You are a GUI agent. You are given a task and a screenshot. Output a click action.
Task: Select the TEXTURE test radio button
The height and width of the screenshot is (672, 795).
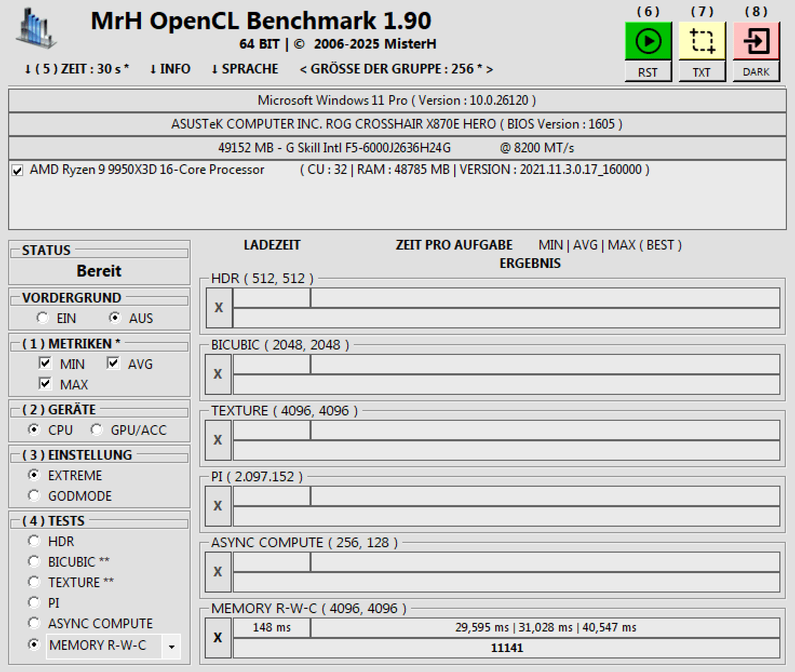pos(34,582)
